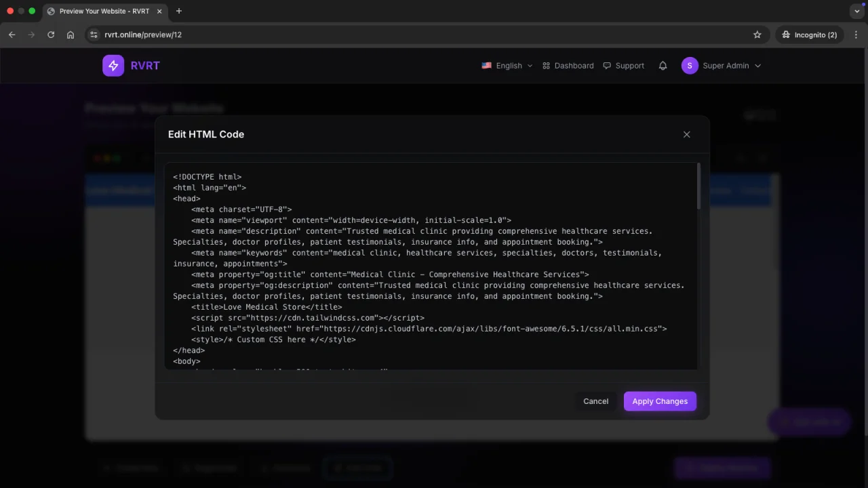Apply Changes to the HTML code
The height and width of the screenshot is (488, 868).
(x=660, y=401)
